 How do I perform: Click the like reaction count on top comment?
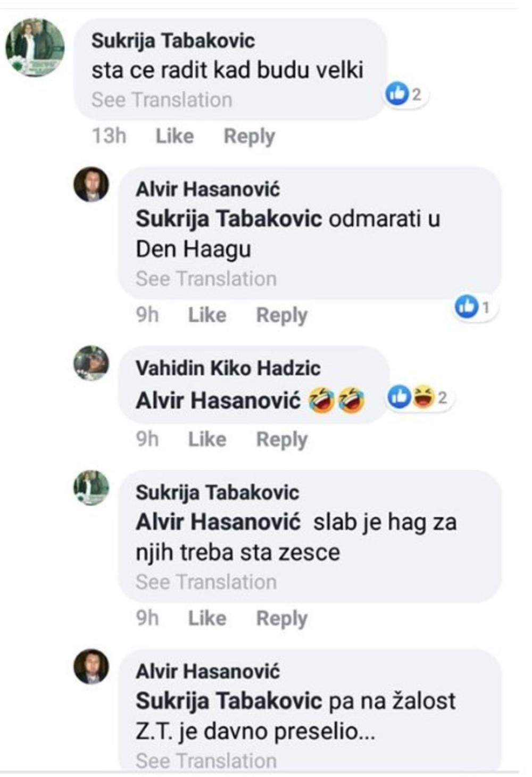click(406, 95)
